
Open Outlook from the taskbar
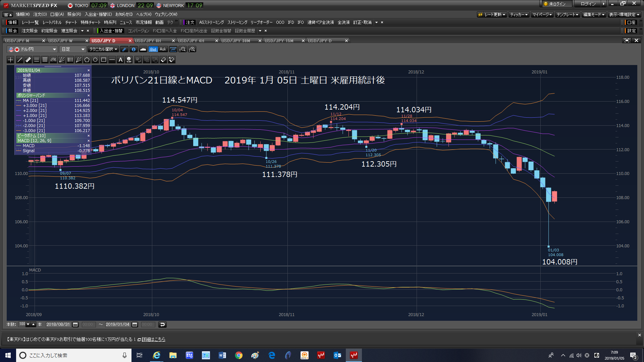[x=337, y=355]
